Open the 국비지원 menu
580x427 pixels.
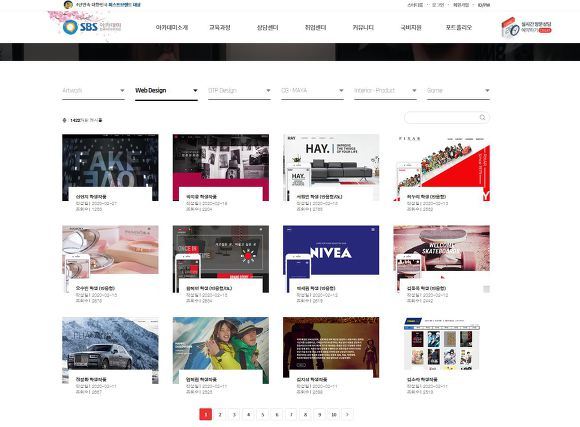411,27
